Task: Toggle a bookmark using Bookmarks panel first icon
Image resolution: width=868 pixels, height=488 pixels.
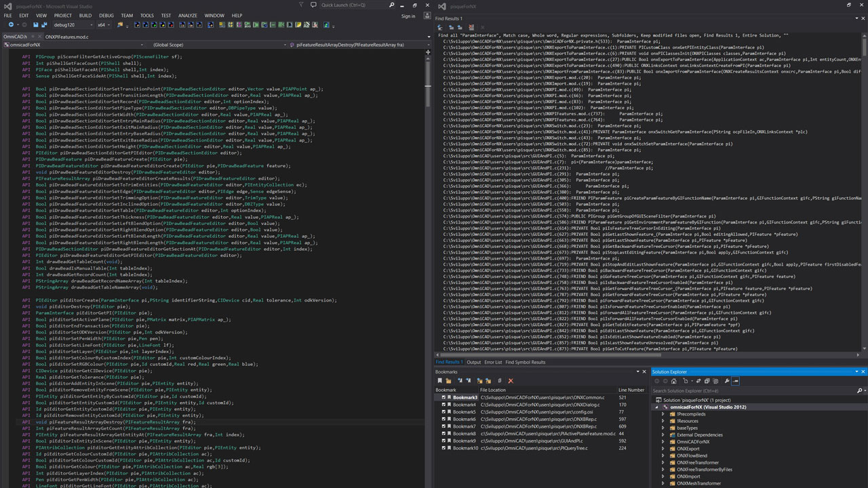Action: tap(439, 381)
